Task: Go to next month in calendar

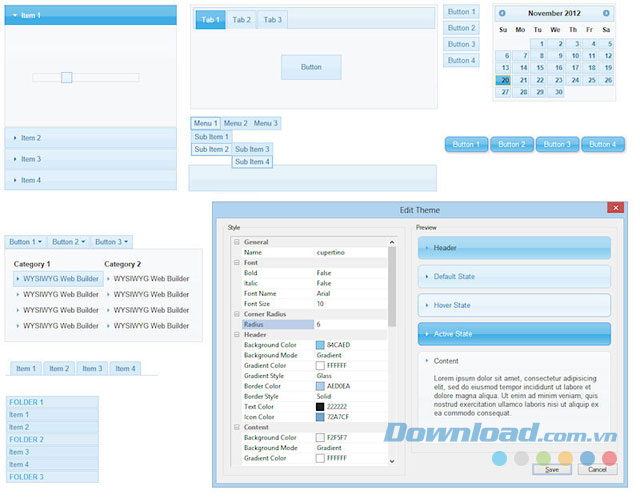Action: (606, 13)
